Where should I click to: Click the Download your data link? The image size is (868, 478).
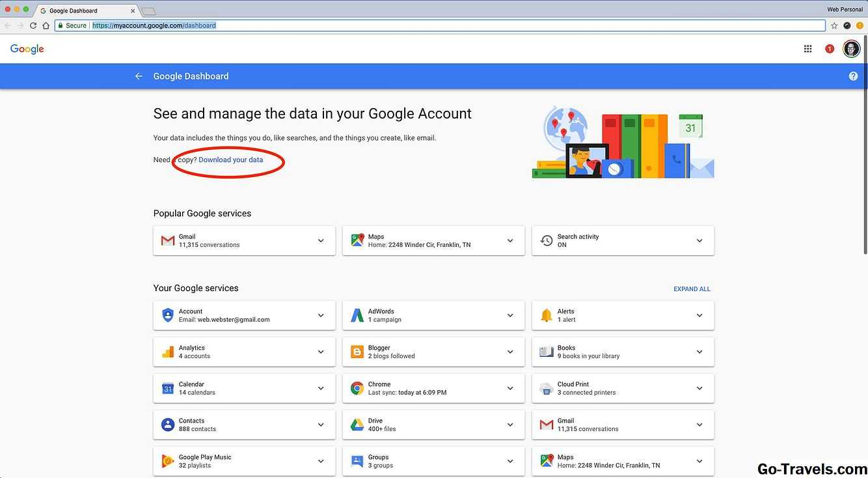pyautogui.click(x=231, y=160)
